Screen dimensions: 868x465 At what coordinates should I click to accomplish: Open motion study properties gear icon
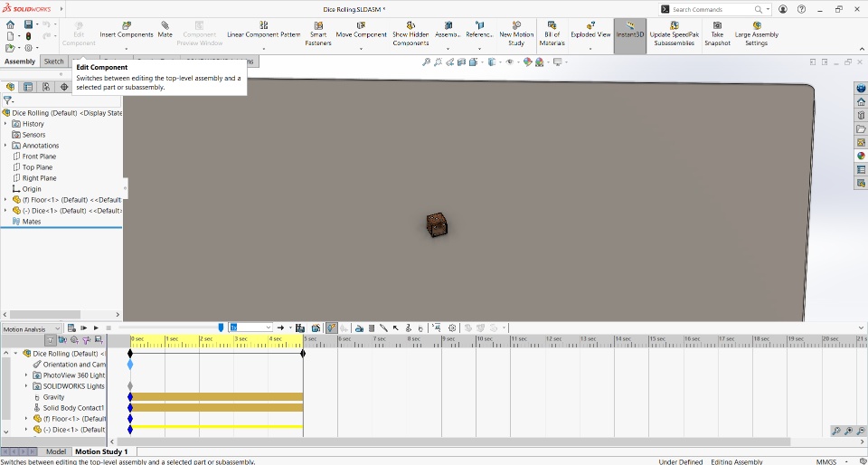[x=452, y=327]
